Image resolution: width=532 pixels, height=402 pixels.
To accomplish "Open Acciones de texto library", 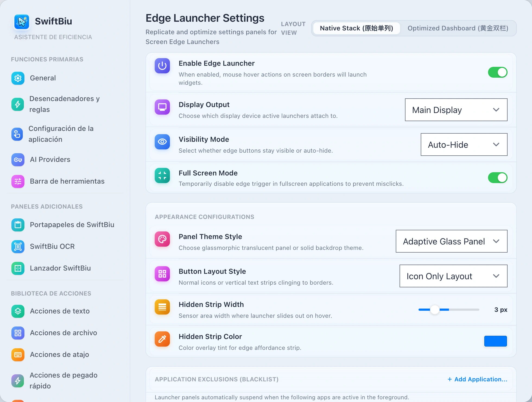I will click(65, 311).
